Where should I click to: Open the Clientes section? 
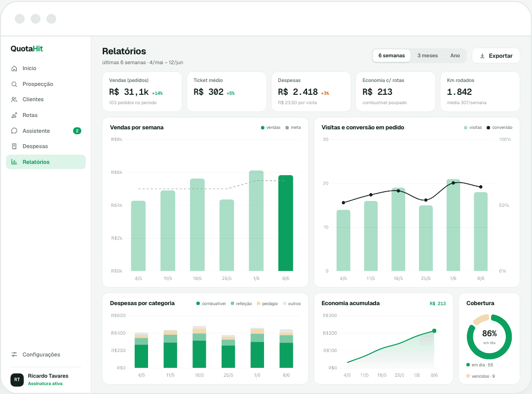[x=46, y=99]
